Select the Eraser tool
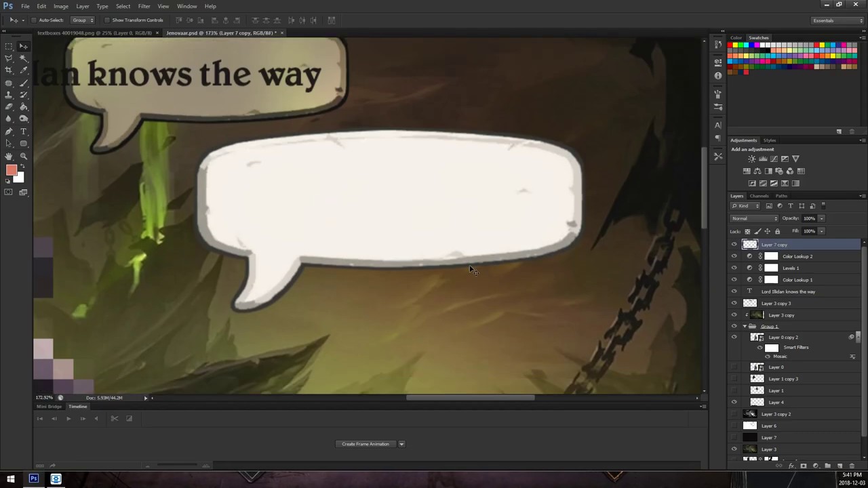Viewport: 868px width, 488px height. point(9,107)
